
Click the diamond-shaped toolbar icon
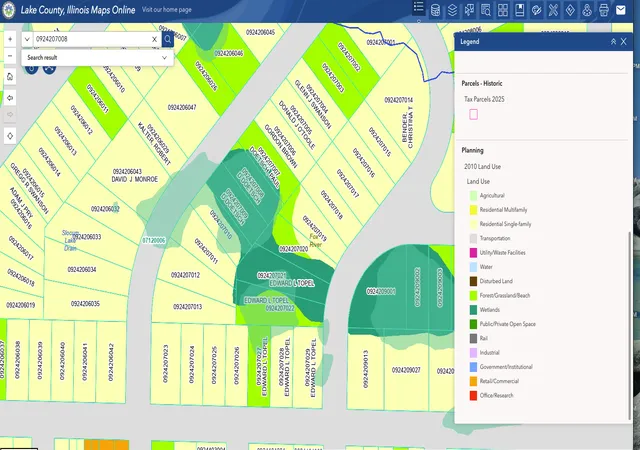[570, 10]
